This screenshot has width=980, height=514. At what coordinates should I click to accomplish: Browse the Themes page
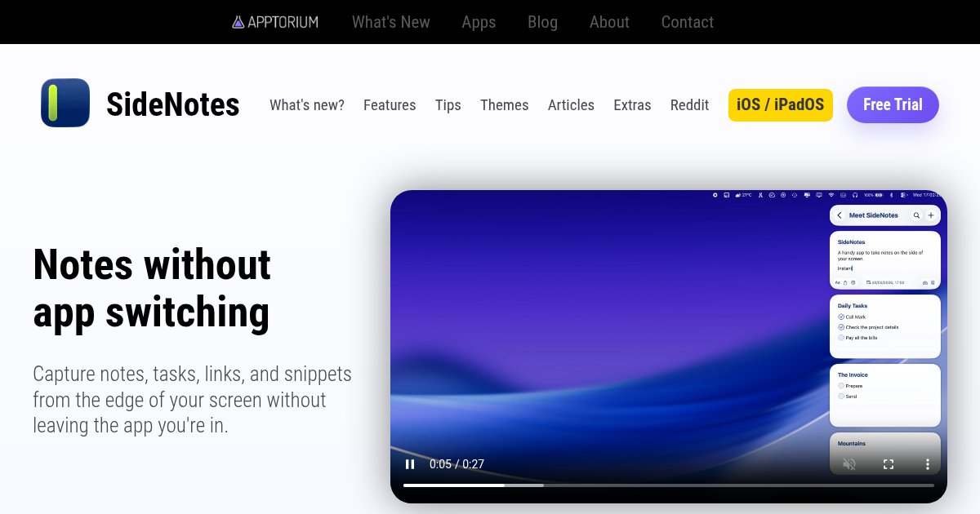[505, 105]
